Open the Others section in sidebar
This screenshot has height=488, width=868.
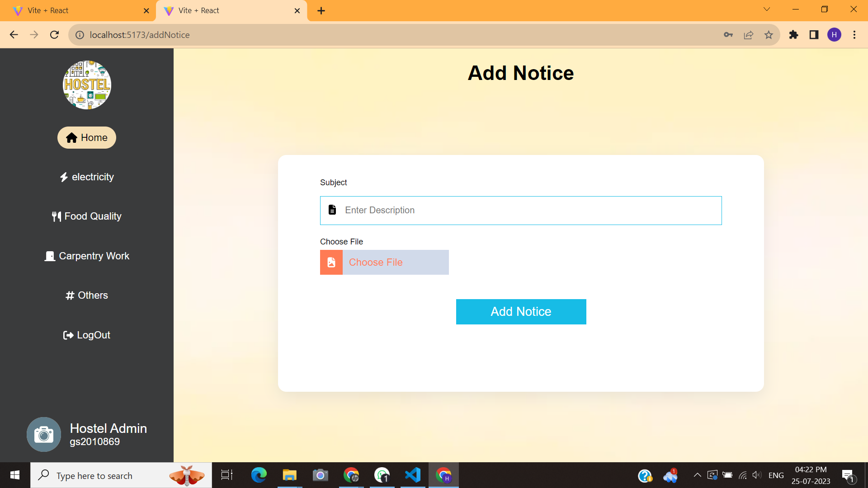(x=86, y=295)
